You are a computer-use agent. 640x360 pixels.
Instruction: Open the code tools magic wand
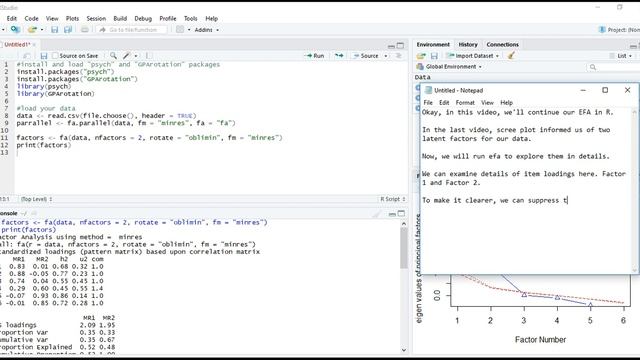tap(127, 56)
